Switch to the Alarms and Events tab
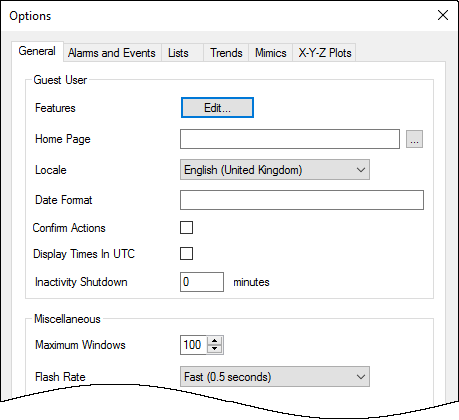This screenshot has width=459, height=420. click(x=112, y=53)
